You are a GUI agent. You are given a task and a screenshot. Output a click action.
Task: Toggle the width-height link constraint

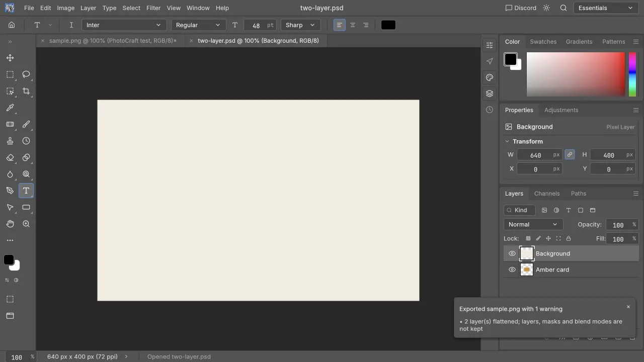point(570,155)
